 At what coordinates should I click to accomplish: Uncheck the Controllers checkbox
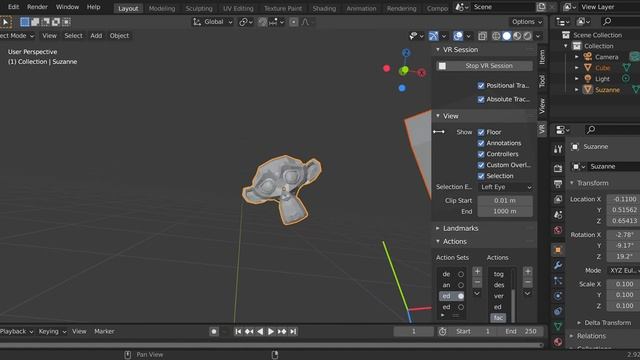point(481,154)
